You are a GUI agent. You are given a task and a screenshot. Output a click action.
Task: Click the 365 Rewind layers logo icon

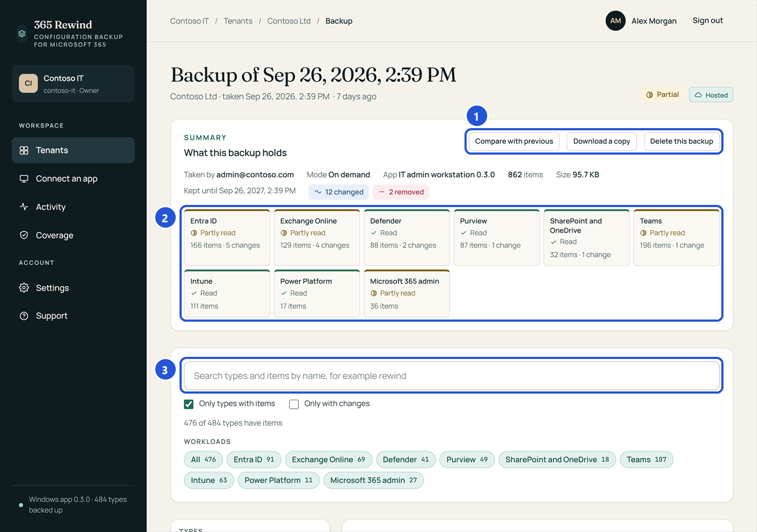coord(22,34)
